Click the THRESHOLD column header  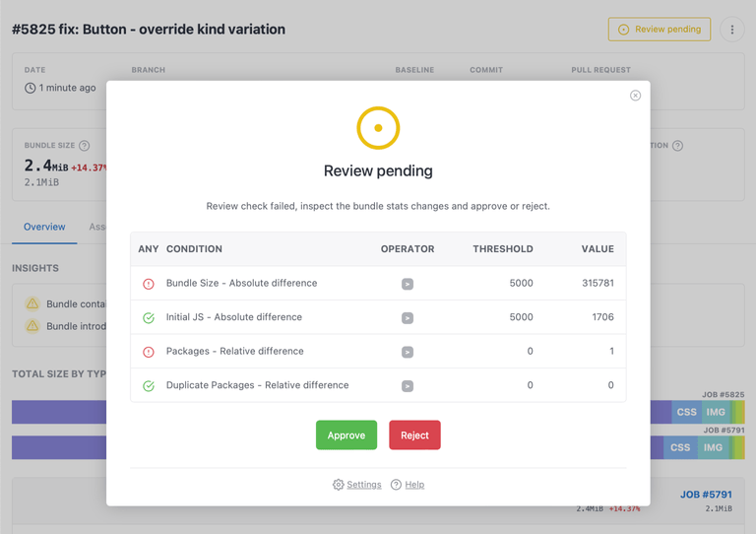[503, 249]
